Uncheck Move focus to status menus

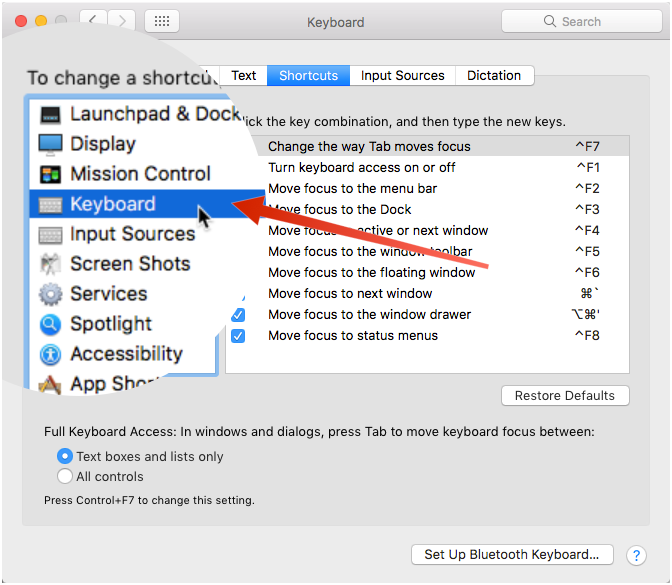(x=238, y=336)
